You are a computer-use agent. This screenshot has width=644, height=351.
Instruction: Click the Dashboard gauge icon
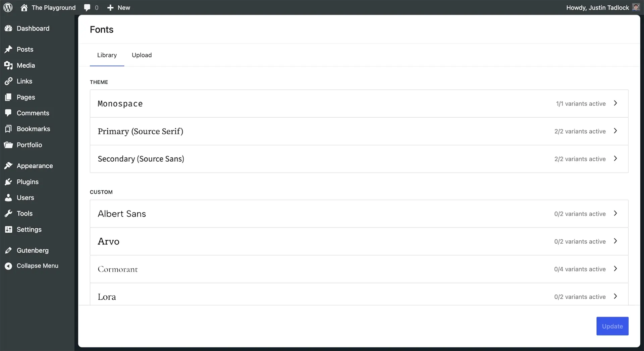8,28
